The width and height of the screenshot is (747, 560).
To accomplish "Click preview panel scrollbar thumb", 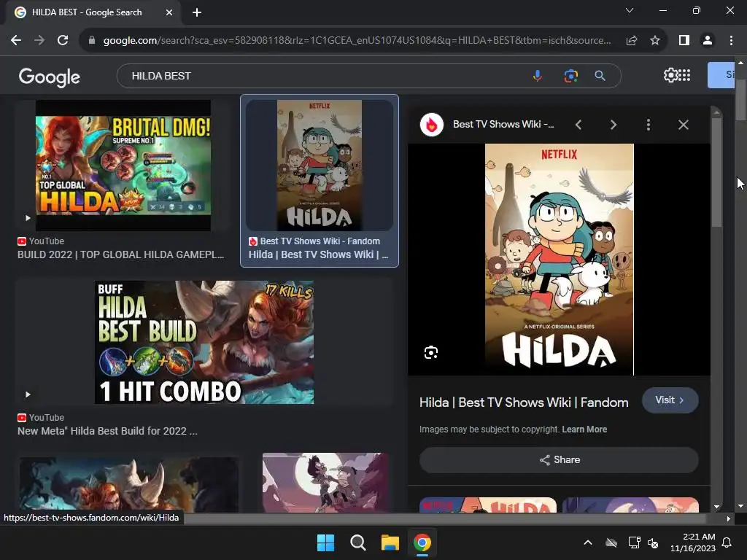I will pyautogui.click(x=716, y=171).
